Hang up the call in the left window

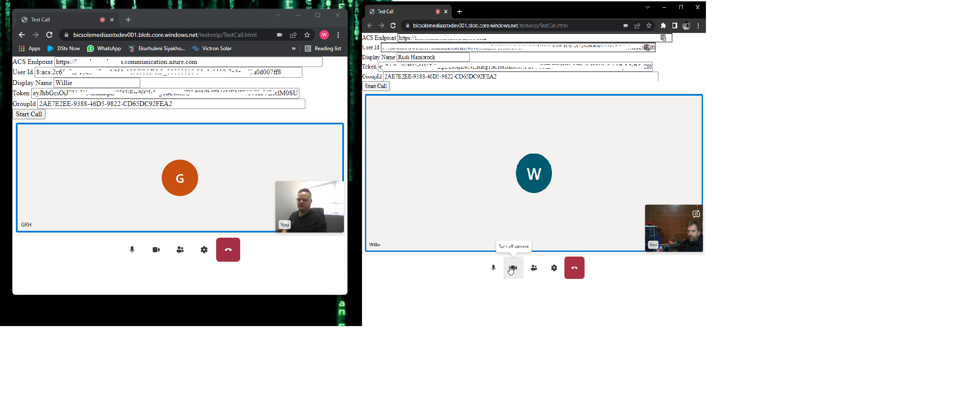point(228,249)
